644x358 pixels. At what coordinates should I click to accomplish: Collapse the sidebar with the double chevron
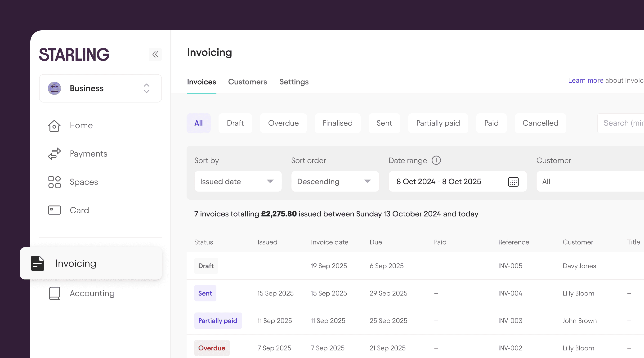pos(155,54)
